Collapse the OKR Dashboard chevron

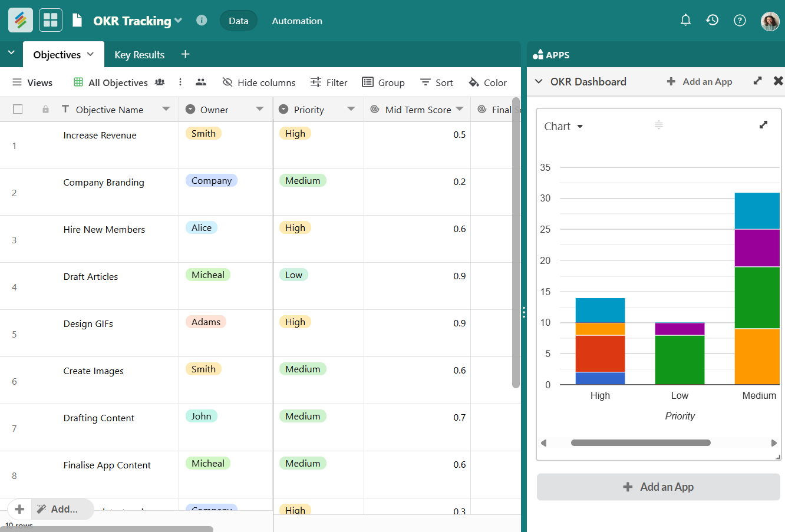[539, 81]
